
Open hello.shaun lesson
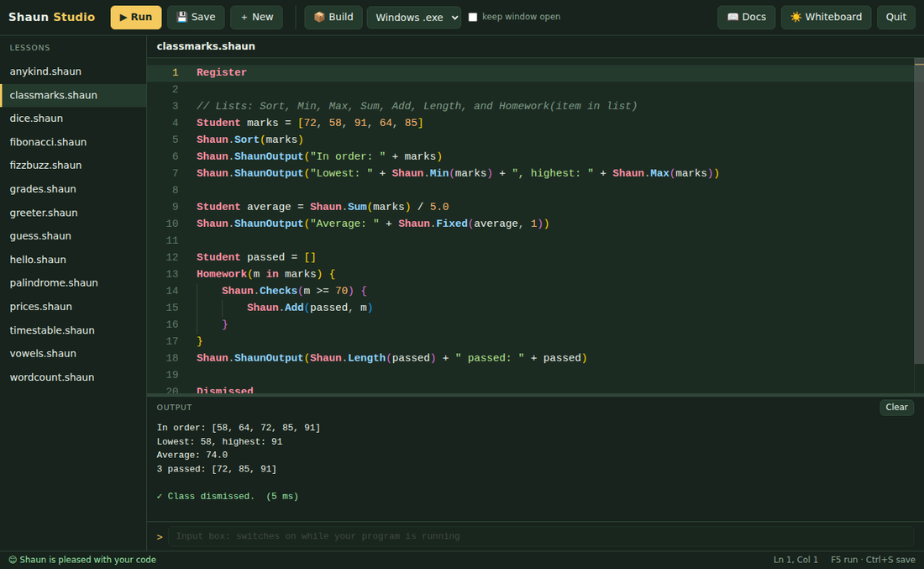click(73, 260)
